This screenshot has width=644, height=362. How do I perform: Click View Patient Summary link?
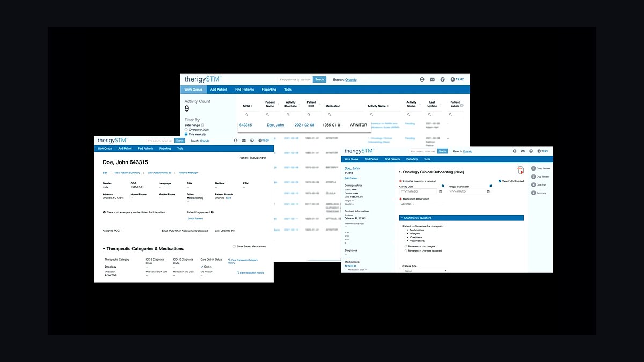(127, 173)
